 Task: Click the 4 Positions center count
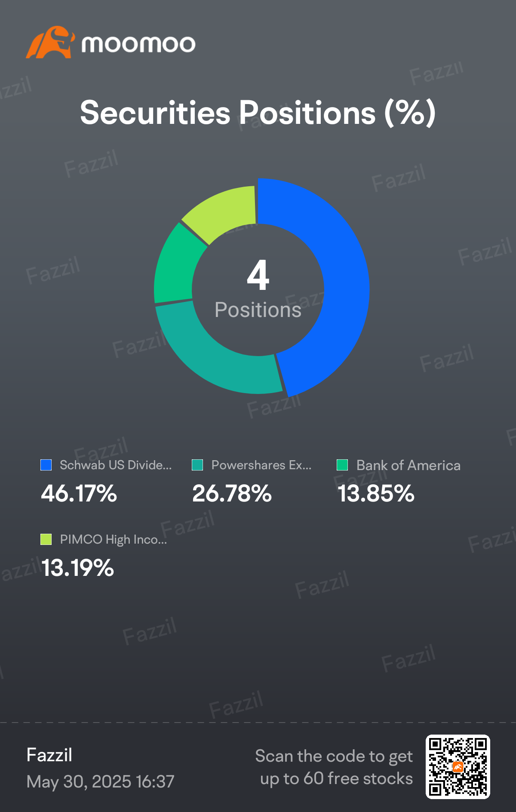tap(258, 288)
